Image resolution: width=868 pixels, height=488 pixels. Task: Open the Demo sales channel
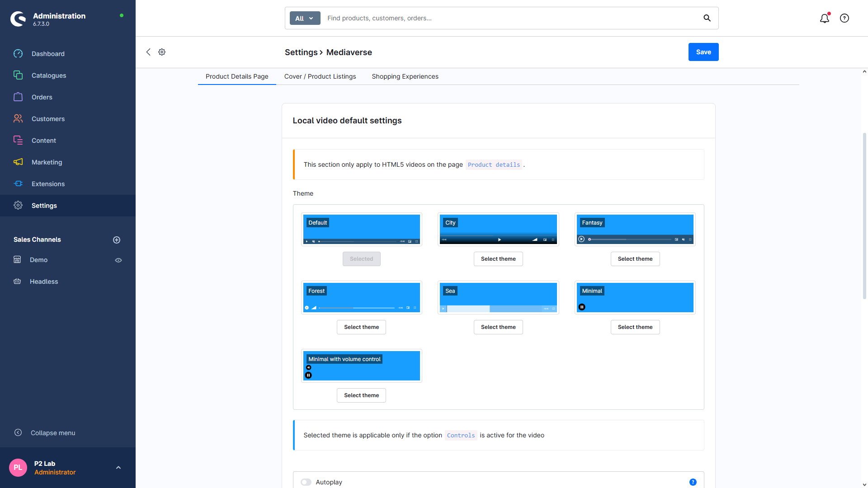pos(38,260)
